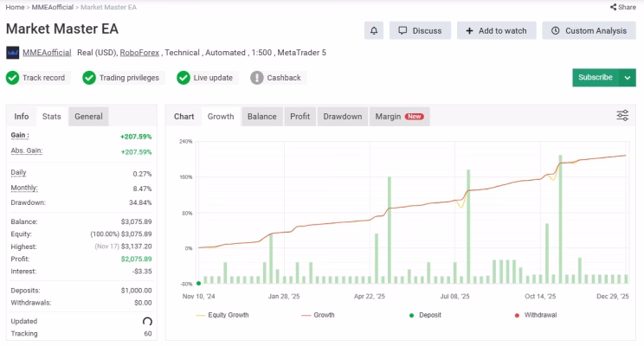The height and width of the screenshot is (346, 644).
Task: Click the Live update checkmark icon
Action: [184, 78]
